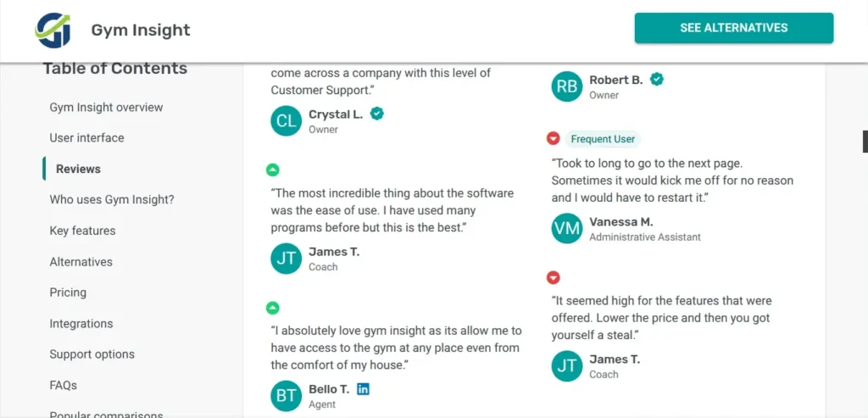
Task: Click Crystal L.'s verified badge
Action: 377,114
